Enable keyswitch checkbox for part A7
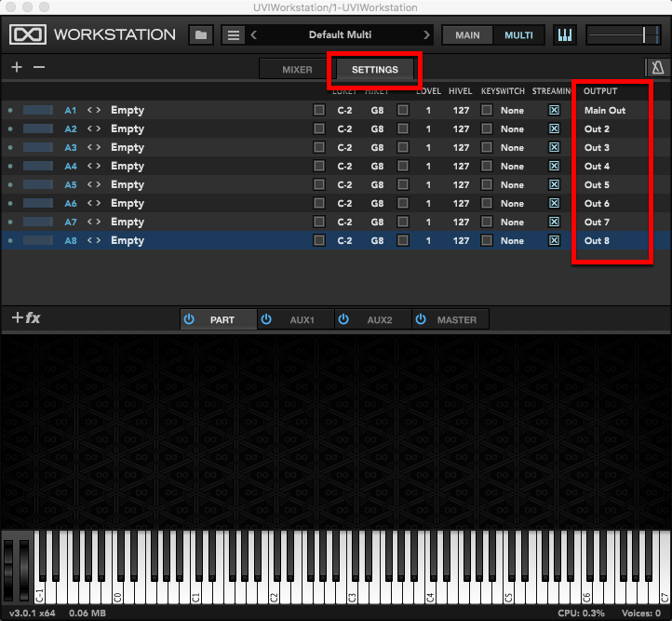The image size is (672, 621). pos(487,222)
